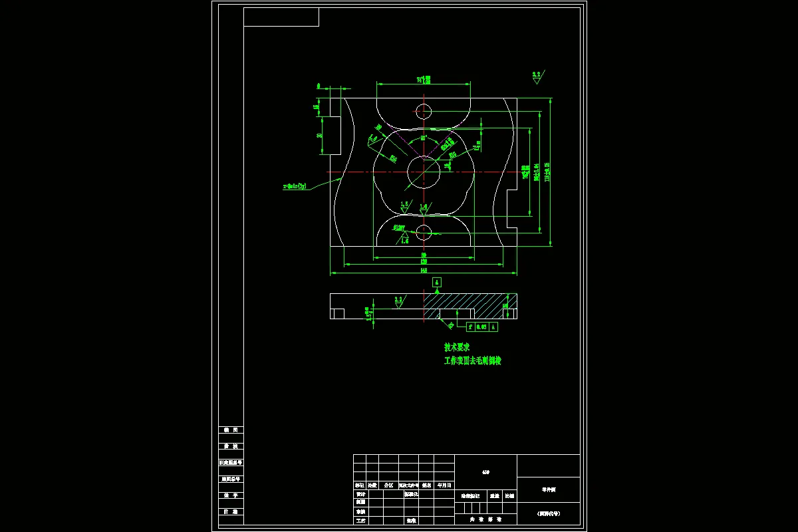Select the 90° angle dimension

[423, 138]
